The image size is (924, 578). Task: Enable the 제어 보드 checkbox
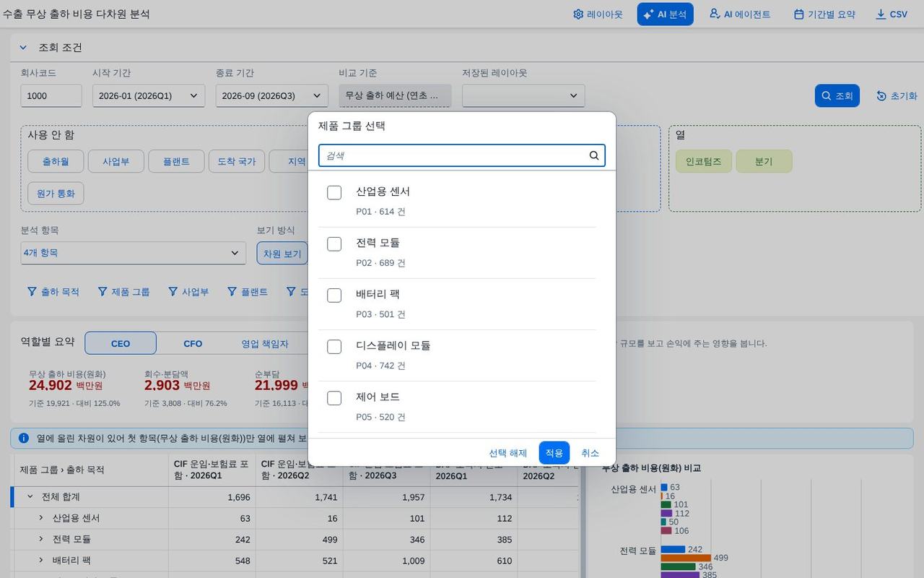tap(334, 398)
